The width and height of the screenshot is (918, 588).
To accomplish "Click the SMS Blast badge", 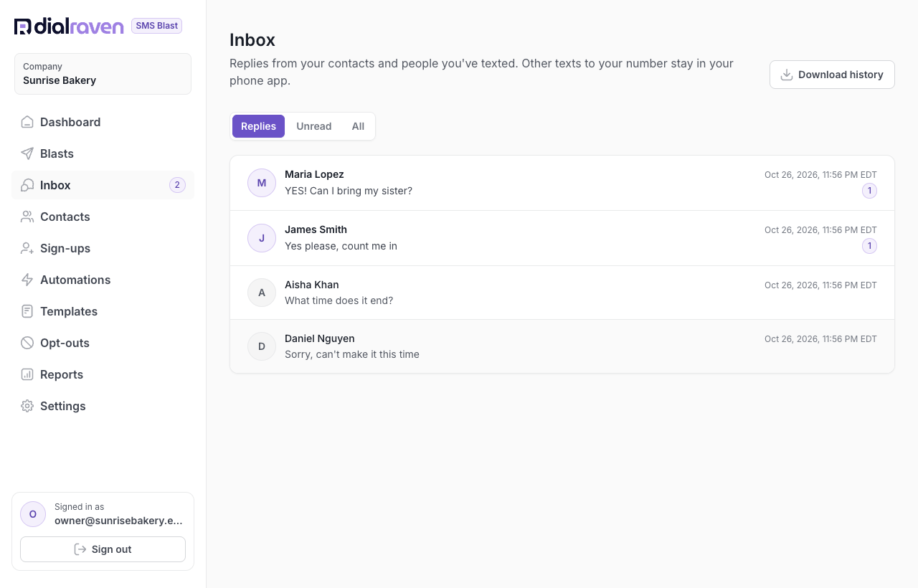I will click(x=156, y=26).
